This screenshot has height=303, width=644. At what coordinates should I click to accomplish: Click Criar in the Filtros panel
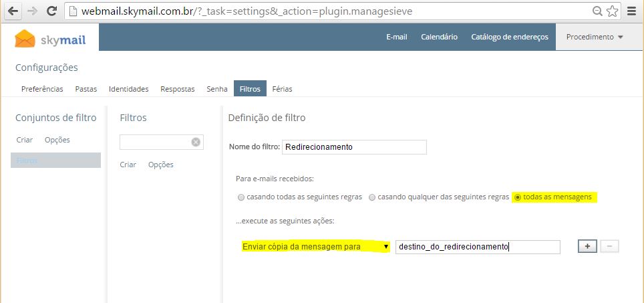[x=128, y=165]
